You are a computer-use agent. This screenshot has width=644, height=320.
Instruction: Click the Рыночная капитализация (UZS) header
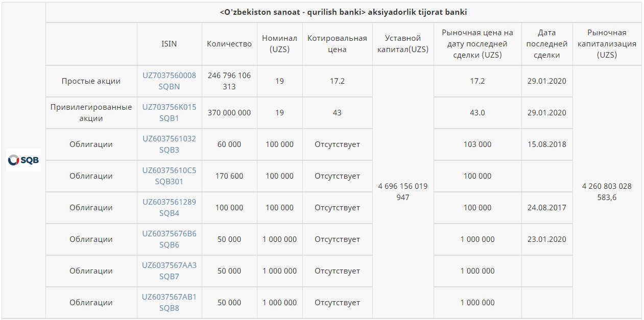(x=607, y=44)
